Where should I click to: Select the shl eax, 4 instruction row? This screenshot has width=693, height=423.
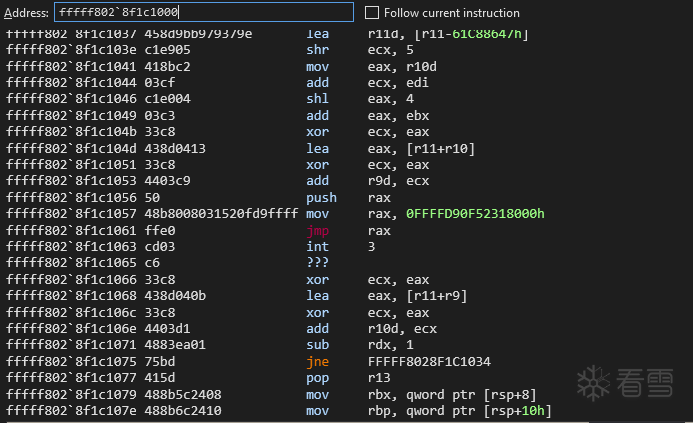pyautogui.click(x=316, y=99)
